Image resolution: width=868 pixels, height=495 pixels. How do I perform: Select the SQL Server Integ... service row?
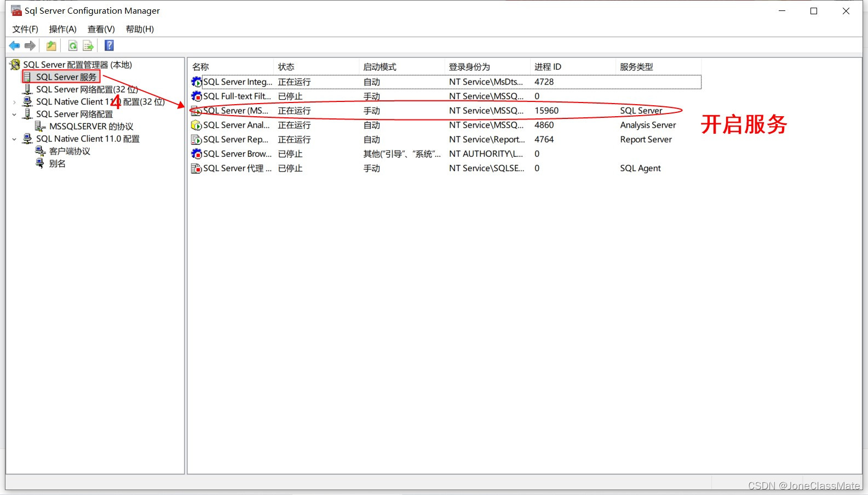445,82
